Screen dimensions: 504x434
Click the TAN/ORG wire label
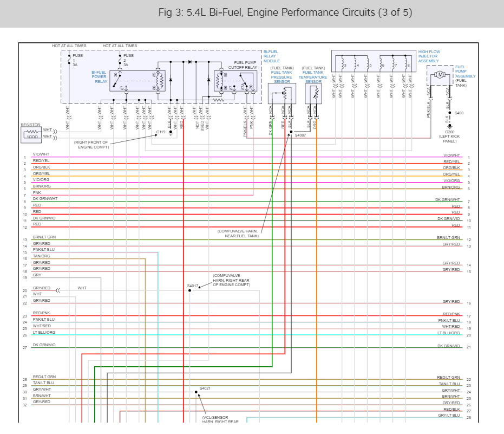point(42,256)
